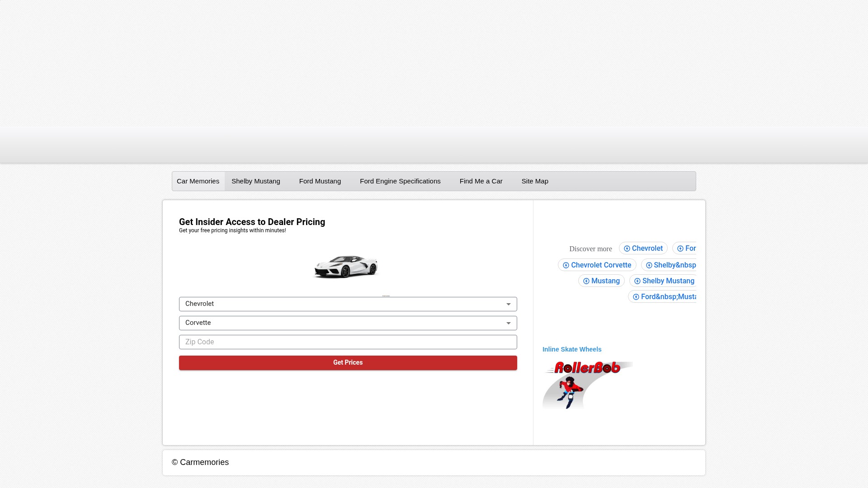Select the Chevrolet discover chip

pyautogui.click(x=643, y=249)
